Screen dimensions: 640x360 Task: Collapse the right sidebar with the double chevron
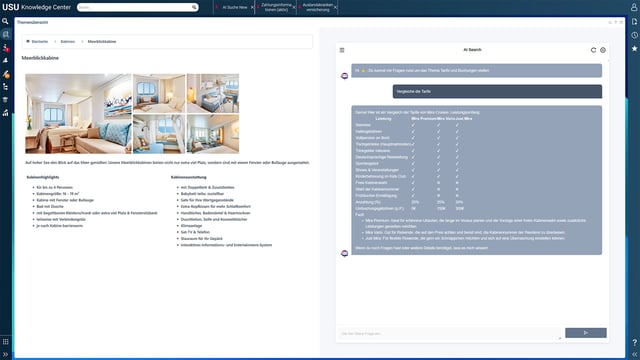click(634, 354)
